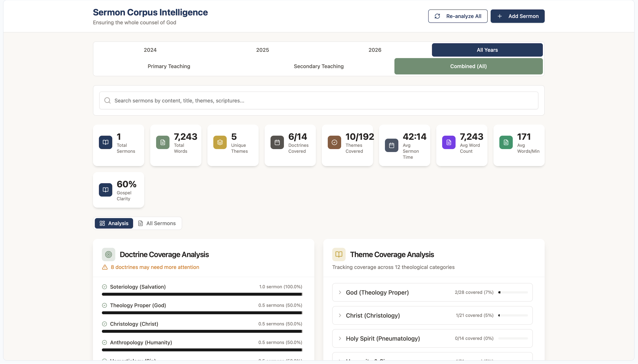Click the Theme Coverage Analysis book icon
The image size is (638, 364).
point(339,255)
